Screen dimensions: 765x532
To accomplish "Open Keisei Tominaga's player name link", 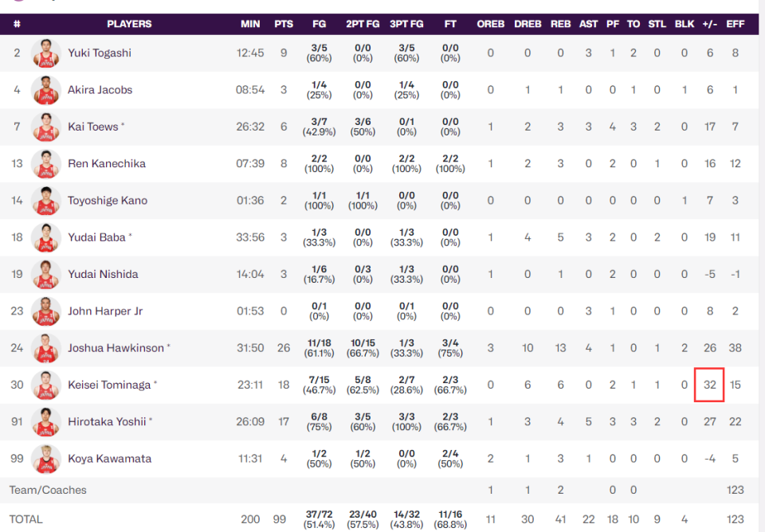I will point(109,385).
